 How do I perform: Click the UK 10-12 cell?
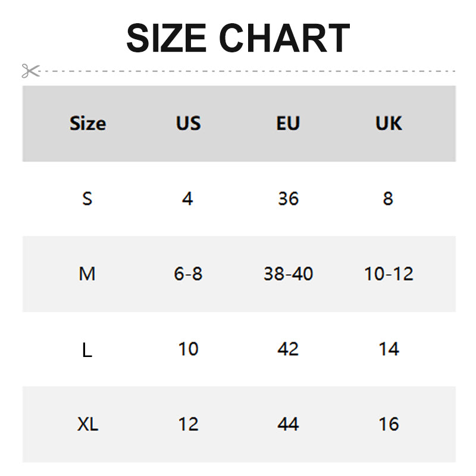pos(389,274)
